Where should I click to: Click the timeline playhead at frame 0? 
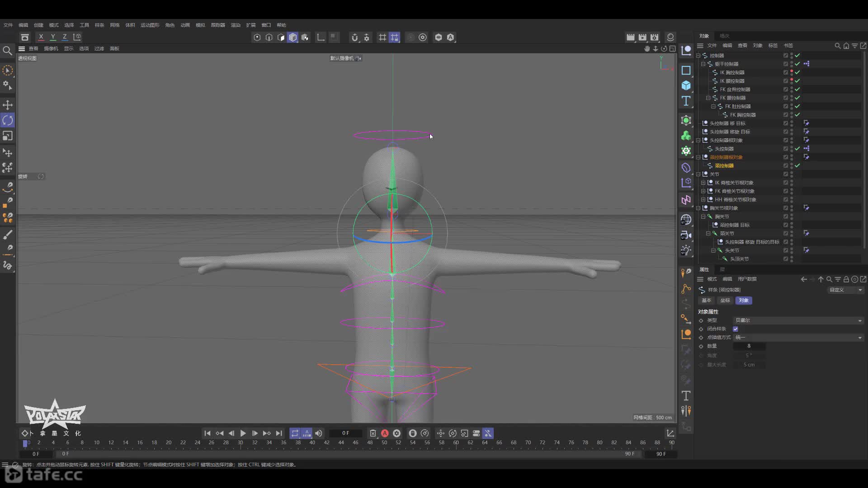25,443
